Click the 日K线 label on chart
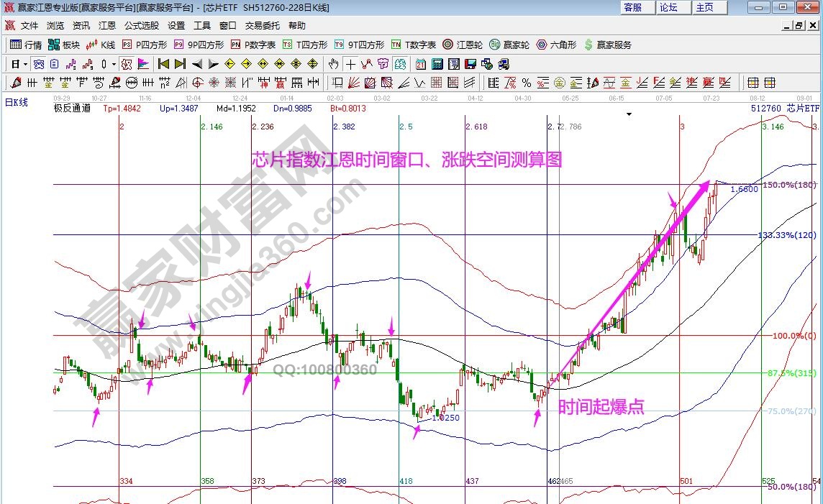The width and height of the screenshot is (823, 504). 17,103
